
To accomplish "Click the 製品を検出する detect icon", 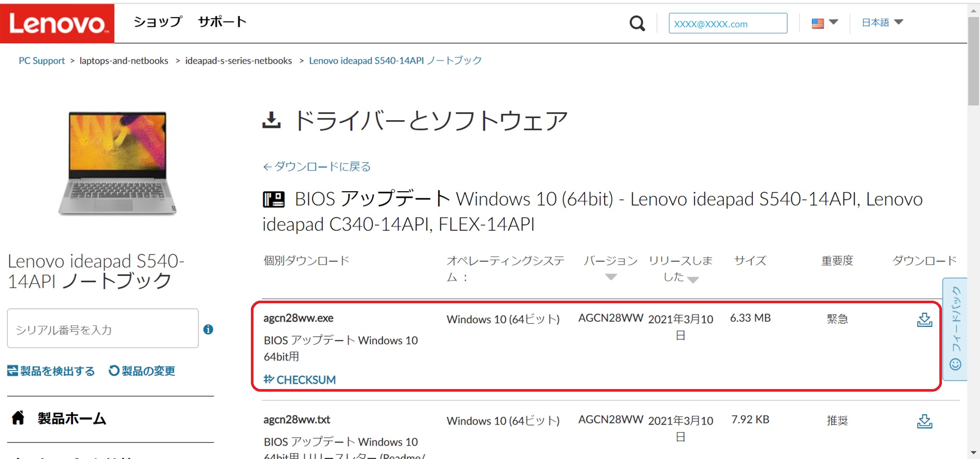I will [x=12, y=371].
